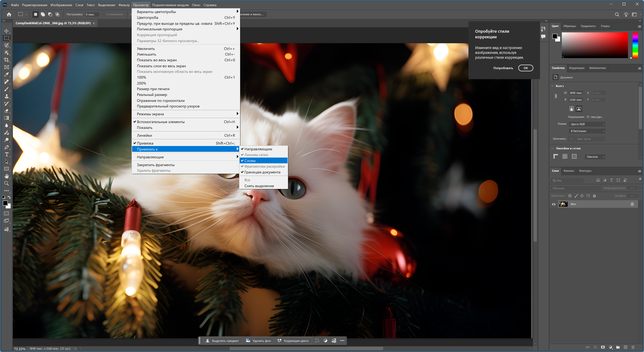Click the search magnifier icon at the top right
Image resolution: width=644 pixels, height=352 pixels.
[617, 15]
